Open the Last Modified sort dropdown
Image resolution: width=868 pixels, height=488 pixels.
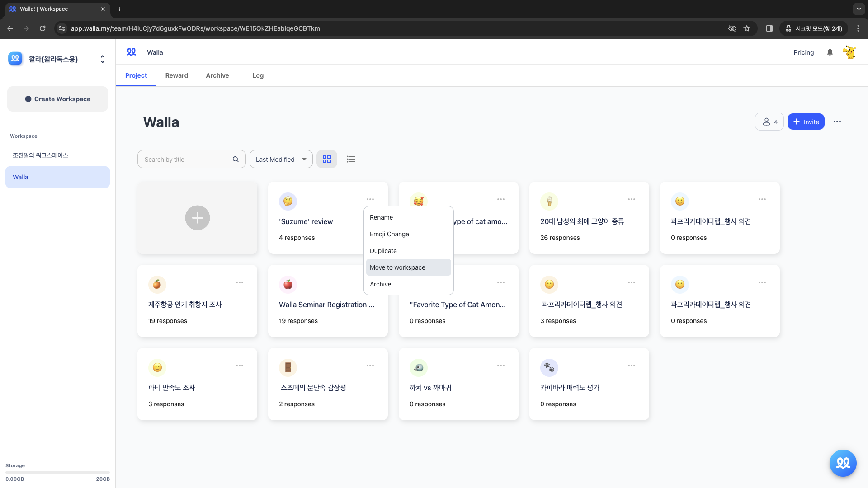coord(281,159)
